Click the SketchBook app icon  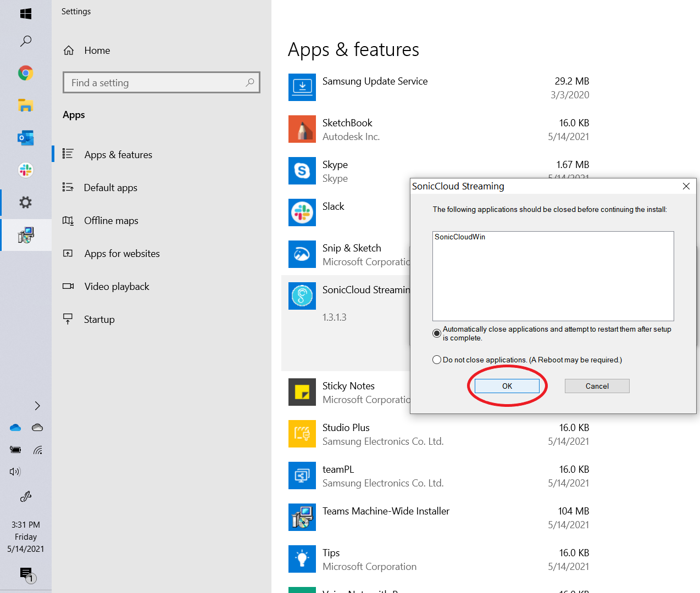(x=302, y=129)
